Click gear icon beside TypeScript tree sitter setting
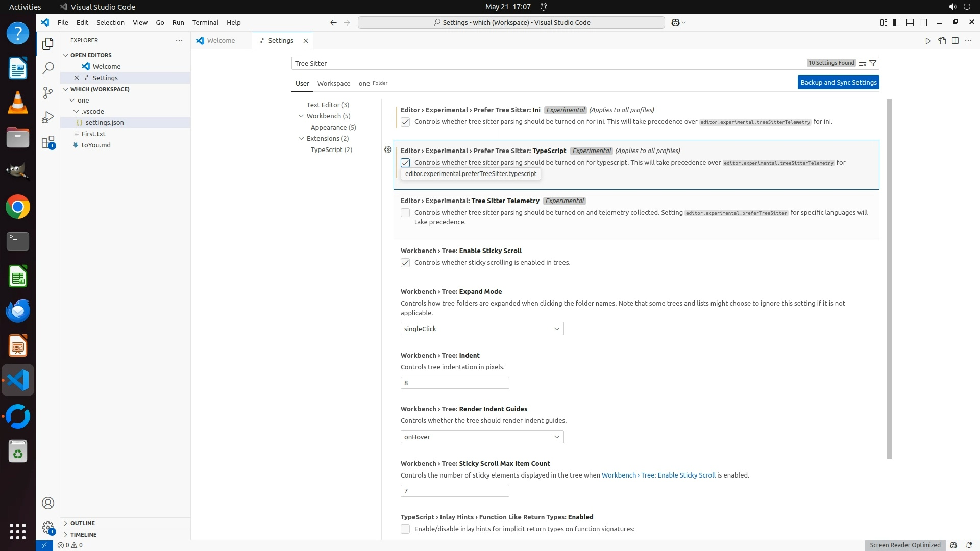 click(x=388, y=149)
